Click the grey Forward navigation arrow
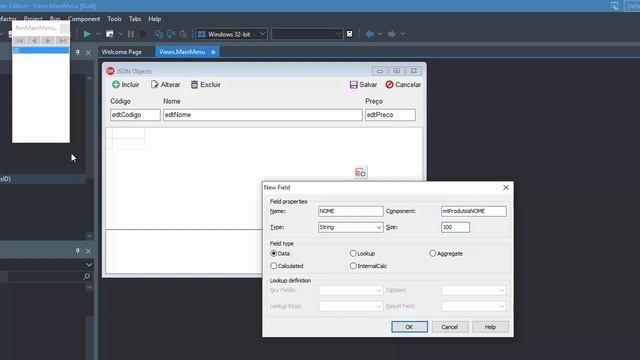The image size is (640, 360). 391,34
